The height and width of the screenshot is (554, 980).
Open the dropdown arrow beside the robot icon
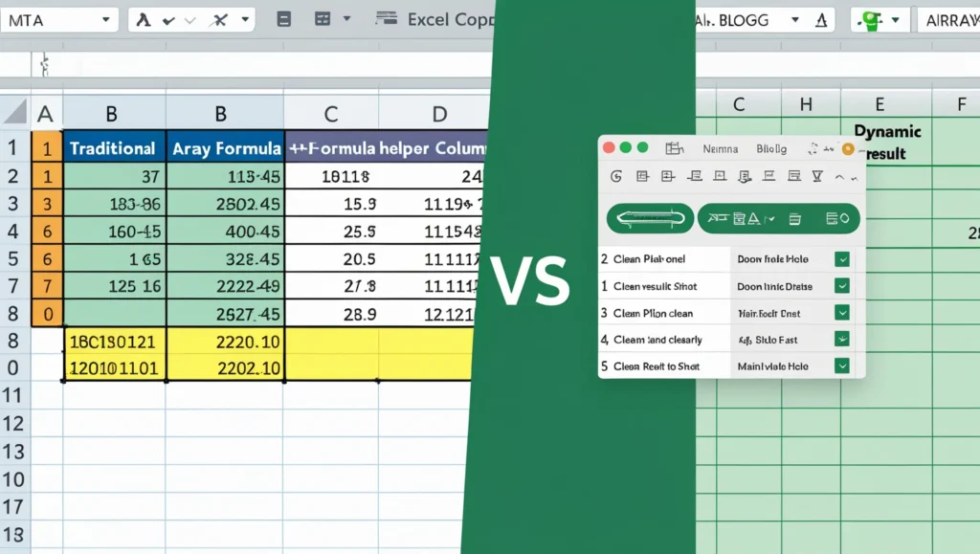pos(895,20)
